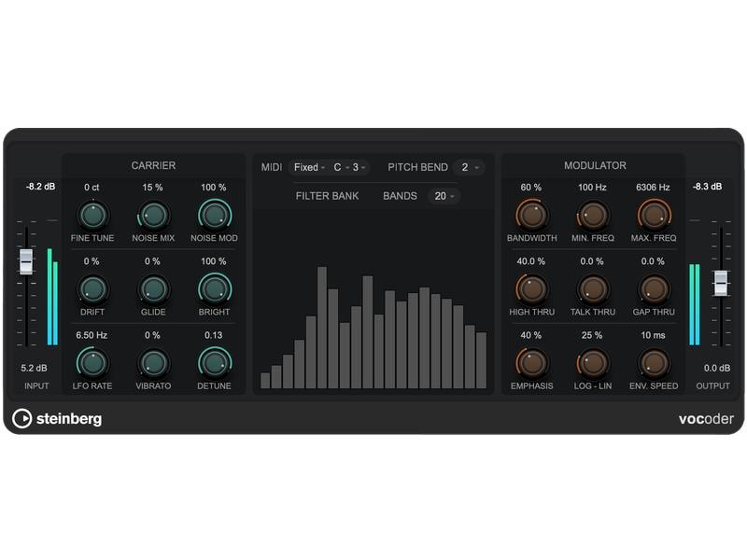
Task: Click the Env. Speed knob
Action: 654,363
